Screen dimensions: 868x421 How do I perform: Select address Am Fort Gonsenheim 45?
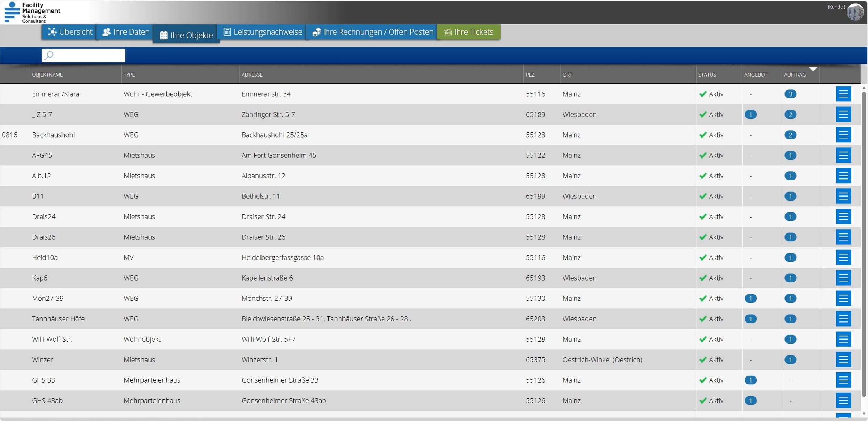pyautogui.click(x=278, y=155)
